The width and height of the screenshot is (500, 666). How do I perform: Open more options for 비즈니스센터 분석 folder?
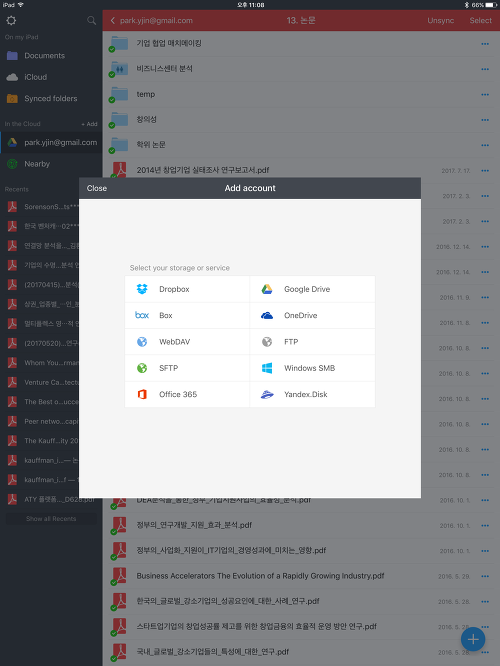pyautogui.click(x=485, y=69)
